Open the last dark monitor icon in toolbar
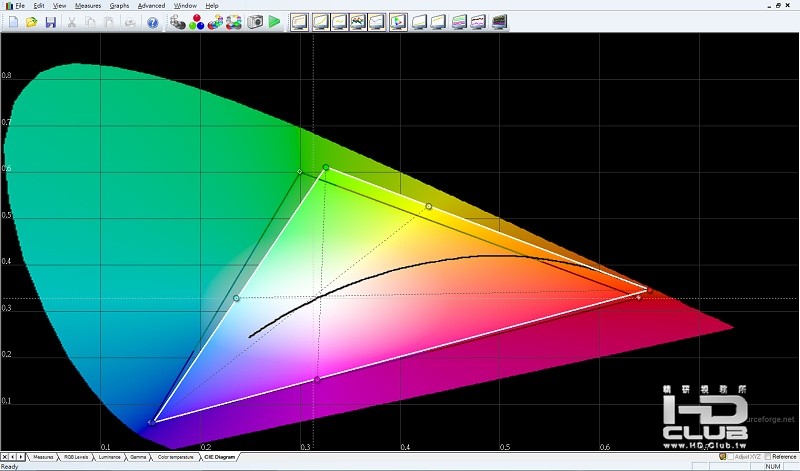The height and width of the screenshot is (471, 800). point(499,22)
